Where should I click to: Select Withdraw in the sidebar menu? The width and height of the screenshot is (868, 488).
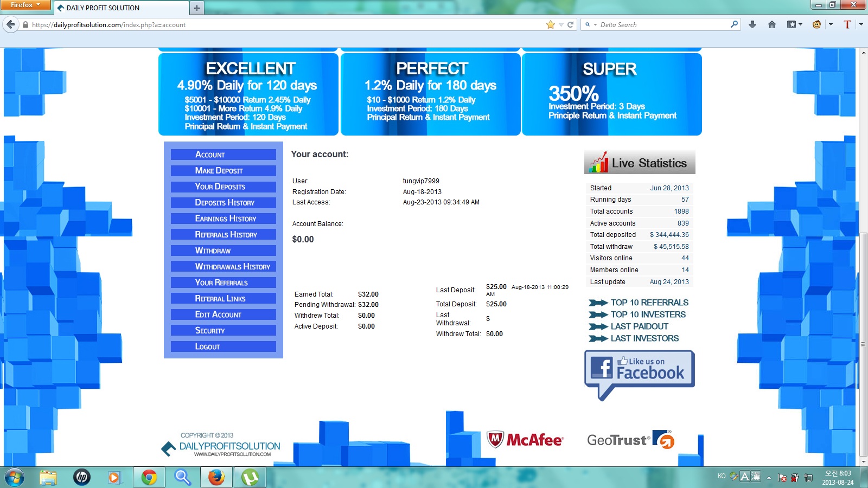coord(224,251)
